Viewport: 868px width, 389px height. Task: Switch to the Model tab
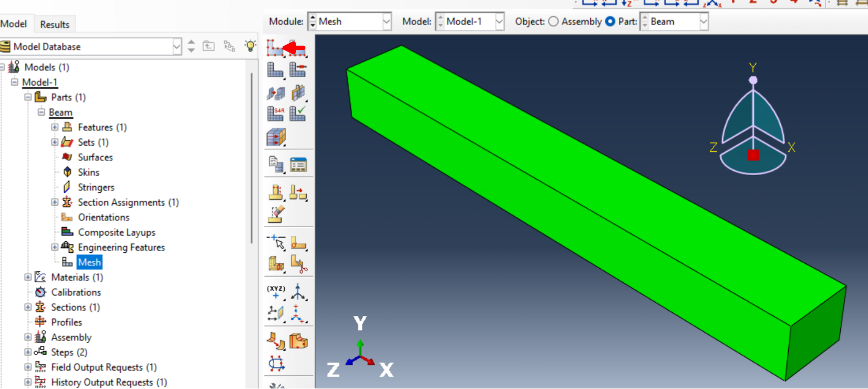[14, 24]
